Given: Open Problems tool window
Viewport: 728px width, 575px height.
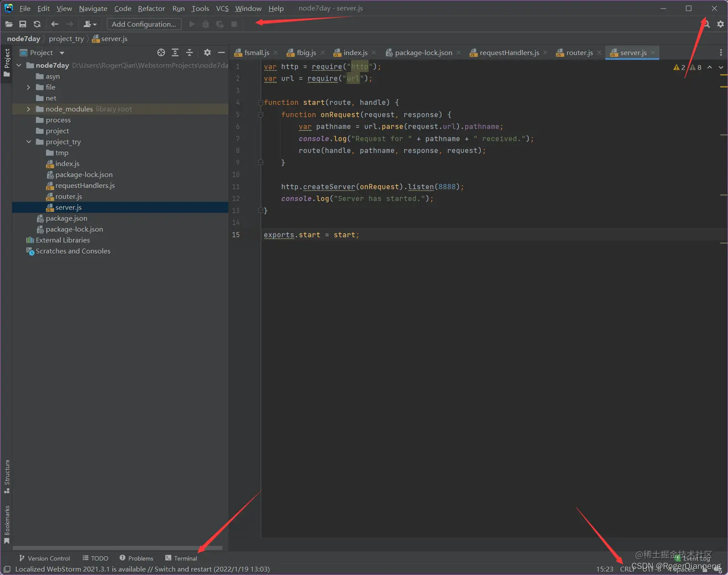Looking at the screenshot, I should point(136,558).
